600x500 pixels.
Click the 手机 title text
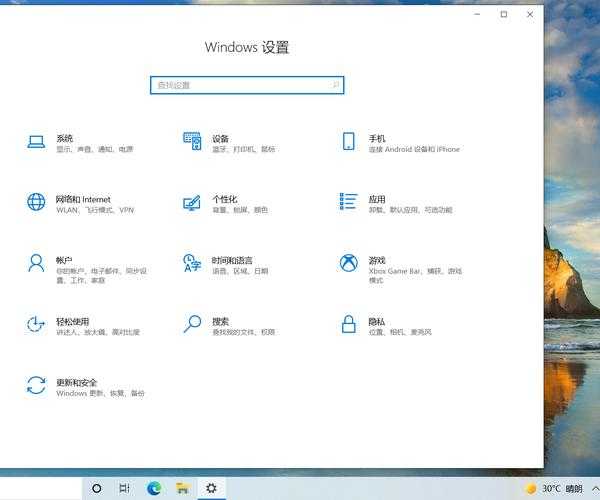coord(377,138)
